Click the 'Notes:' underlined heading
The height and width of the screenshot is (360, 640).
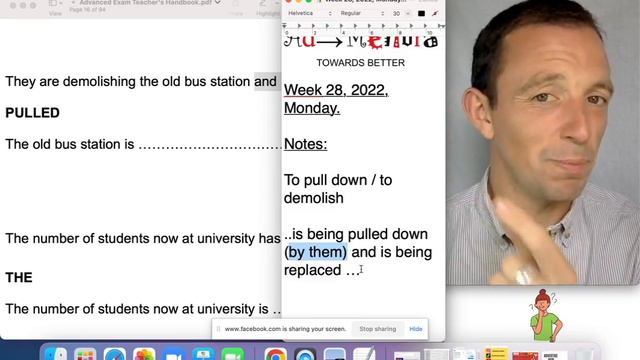pyautogui.click(x=305, y=144)
